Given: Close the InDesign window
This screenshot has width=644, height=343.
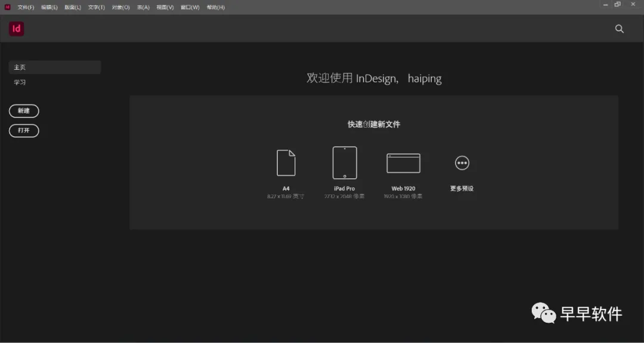Looking at the screenshot, I should pyautogui.click(x=633, y=5).
